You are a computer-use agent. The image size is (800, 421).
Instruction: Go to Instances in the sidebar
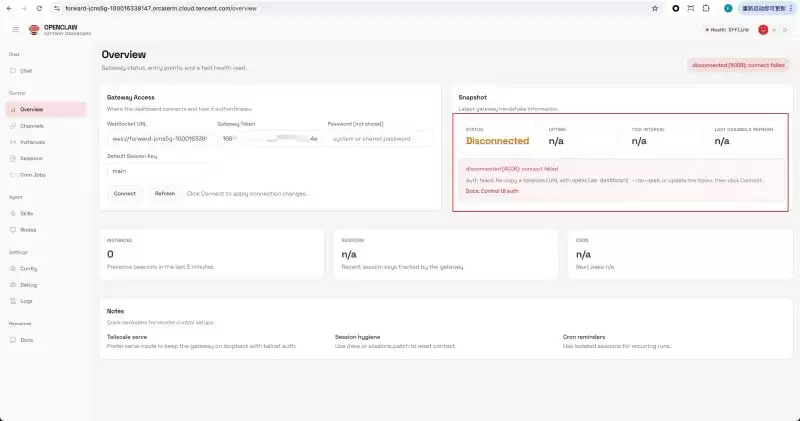[x=46, y=142]
